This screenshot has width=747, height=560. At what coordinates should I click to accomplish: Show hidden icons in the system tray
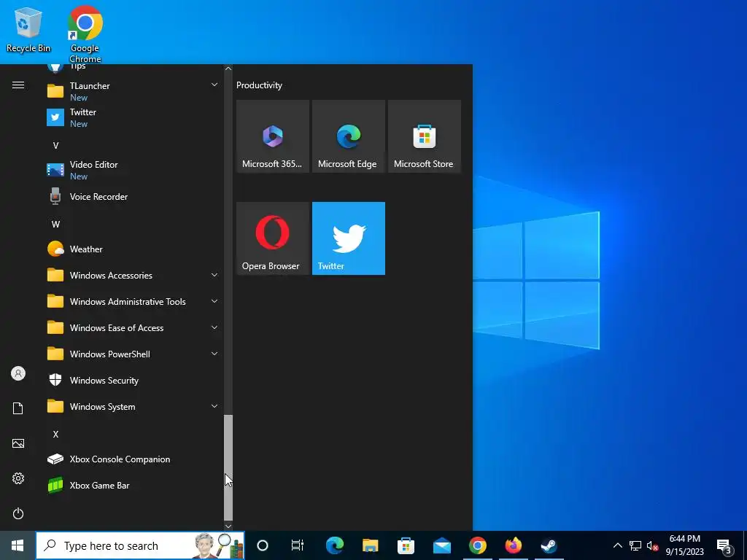coord(617,545)
